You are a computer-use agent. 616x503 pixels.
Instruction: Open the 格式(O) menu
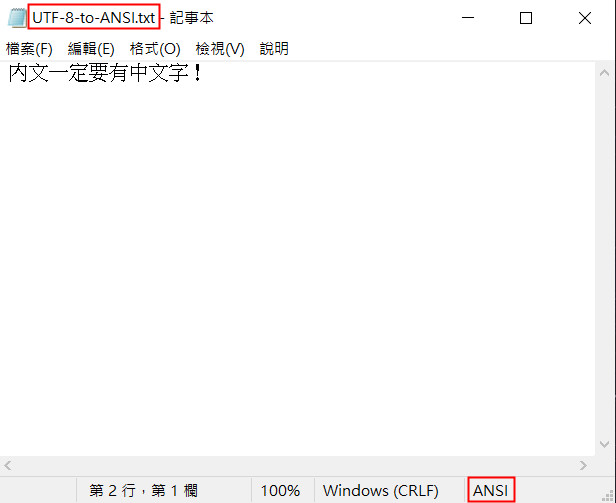pos(155,49)
